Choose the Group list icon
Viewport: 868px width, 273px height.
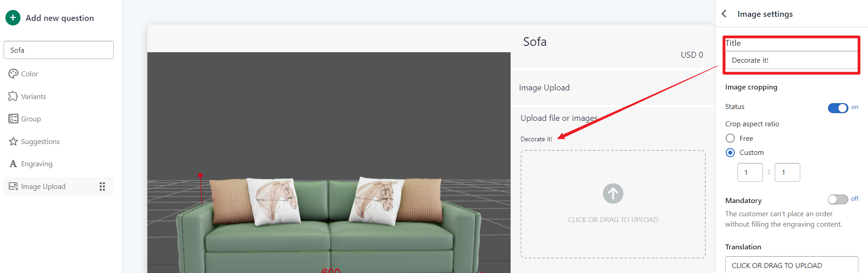[x=13, y=119]
